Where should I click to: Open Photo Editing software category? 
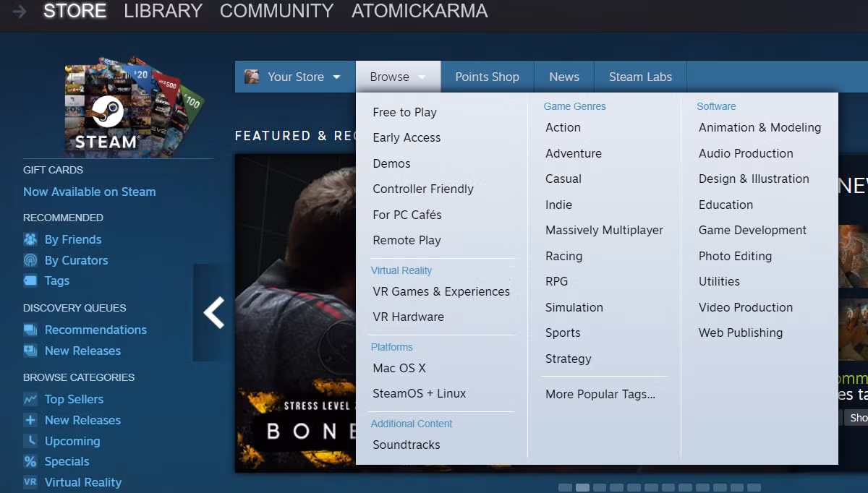pos(735,256)
